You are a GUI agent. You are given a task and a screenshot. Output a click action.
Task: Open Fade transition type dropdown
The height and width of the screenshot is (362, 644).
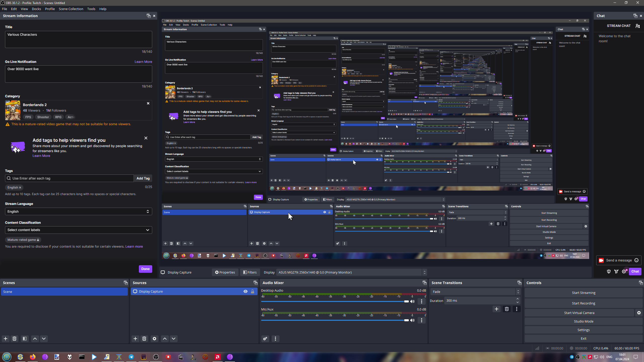point(475,292)
